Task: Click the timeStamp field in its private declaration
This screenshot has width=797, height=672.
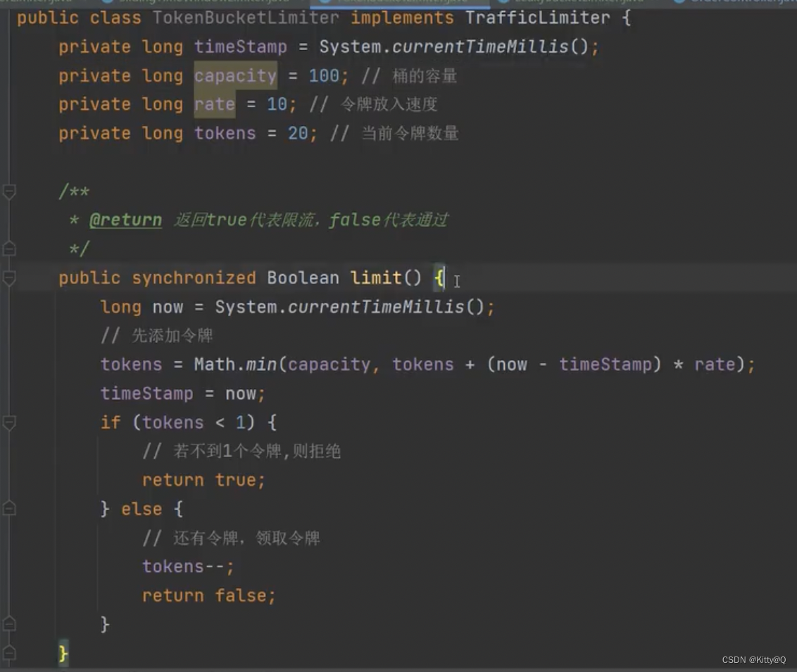Action: click(x=240, y=46)
